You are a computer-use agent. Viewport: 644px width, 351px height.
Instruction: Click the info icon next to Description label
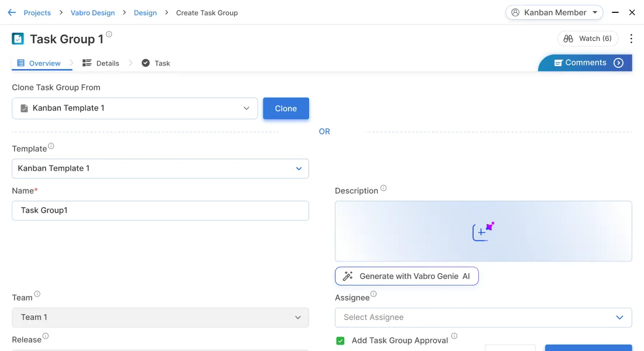[x=383, y=188]
